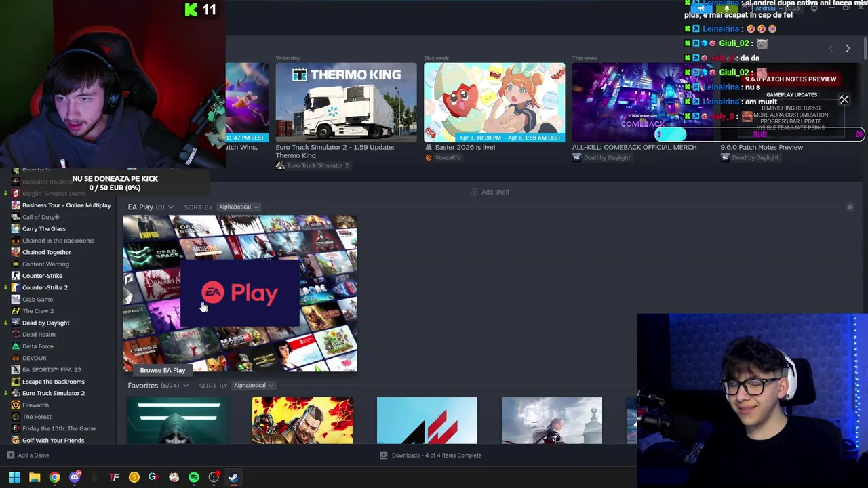
Task: Open Easter 2026 is live! news title
Action: [x=465, y=147]
